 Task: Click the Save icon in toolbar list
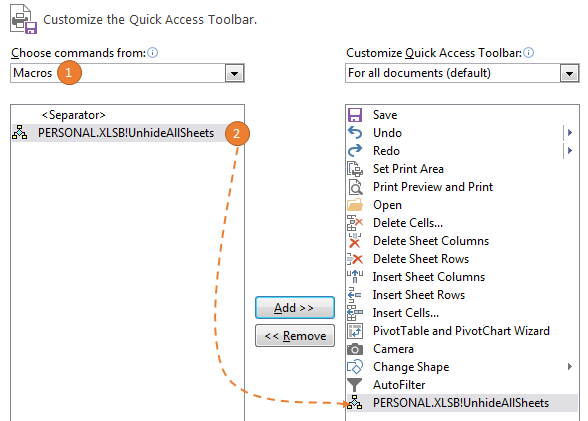(x=355, y=115)
